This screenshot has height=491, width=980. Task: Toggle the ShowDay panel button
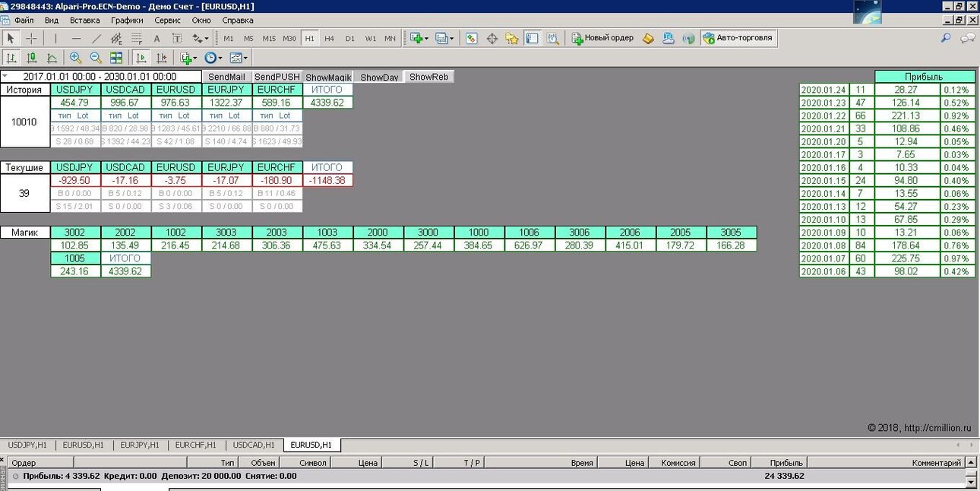coord(379,77)
